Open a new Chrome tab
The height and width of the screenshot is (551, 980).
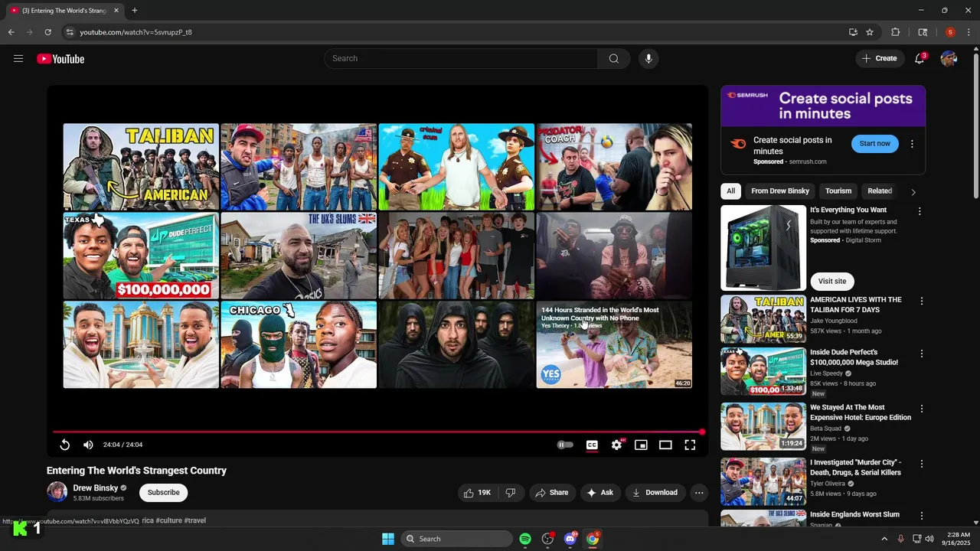(x=135, y=11)
